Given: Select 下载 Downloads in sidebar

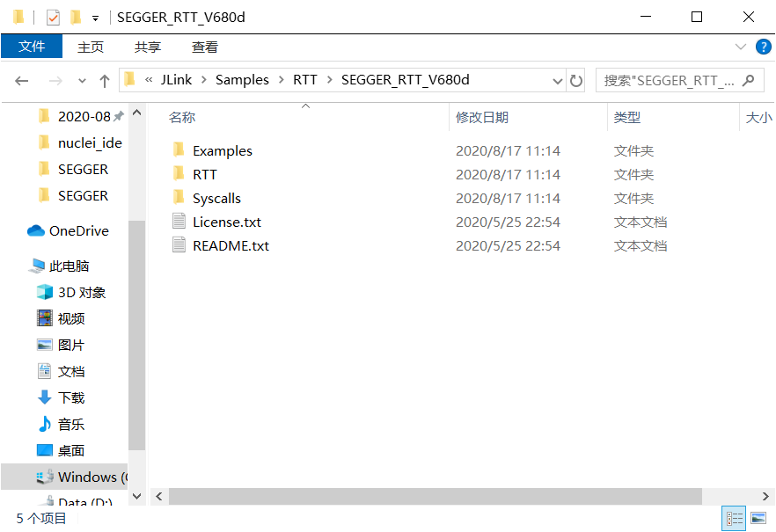Looking at the screenshot, I should click(70, 398).
